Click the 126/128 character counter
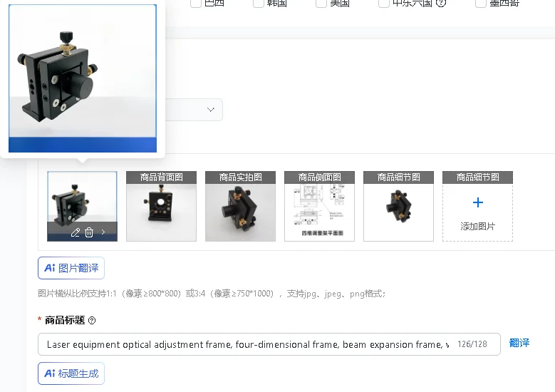This screenshot has width=555, height=392. 472,344
